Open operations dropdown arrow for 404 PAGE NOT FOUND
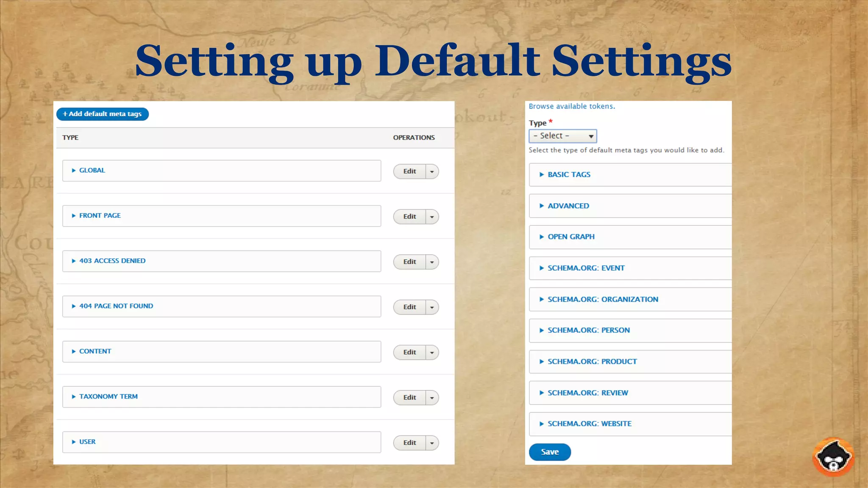Screen dimensions: 868x488 [432, 308]
